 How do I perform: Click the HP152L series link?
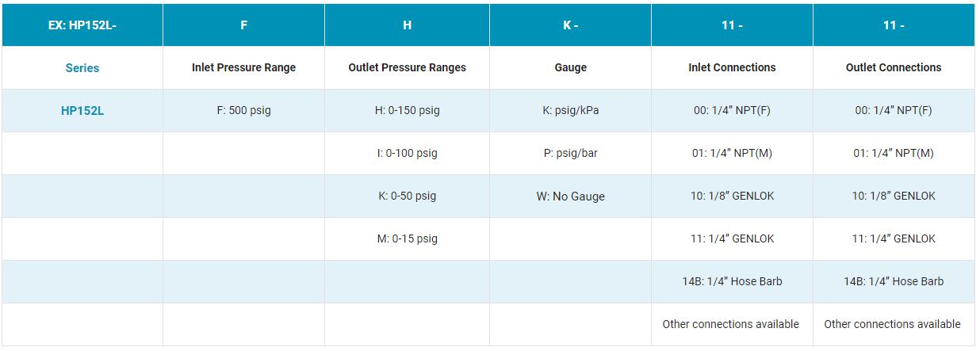82,111
